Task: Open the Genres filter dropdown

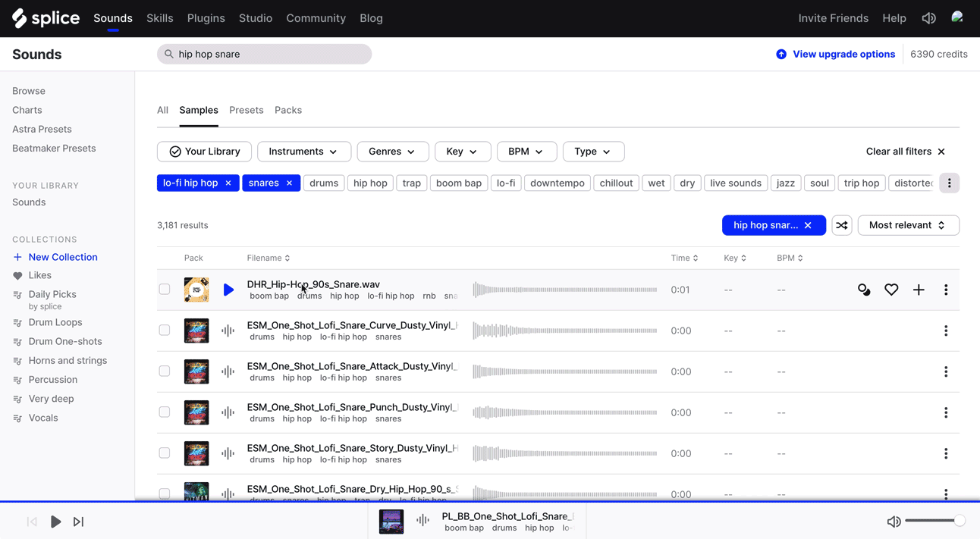Action: pyautogui.click(x=392, y=152)
